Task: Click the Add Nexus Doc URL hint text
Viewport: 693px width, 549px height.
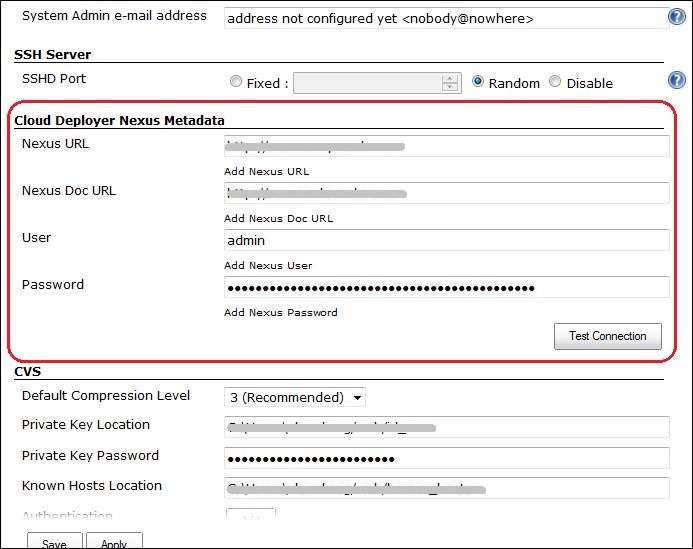Action: click(x=278, y=218)
